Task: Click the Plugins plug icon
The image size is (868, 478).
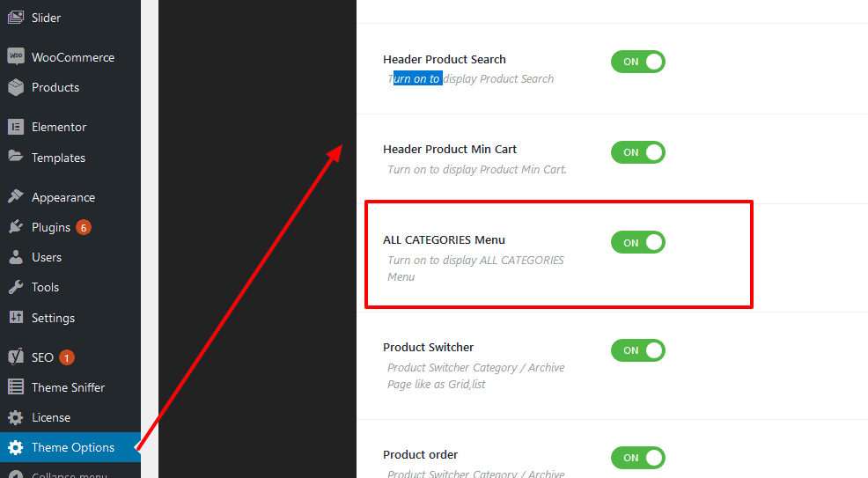Action: (x=16, y=227)
